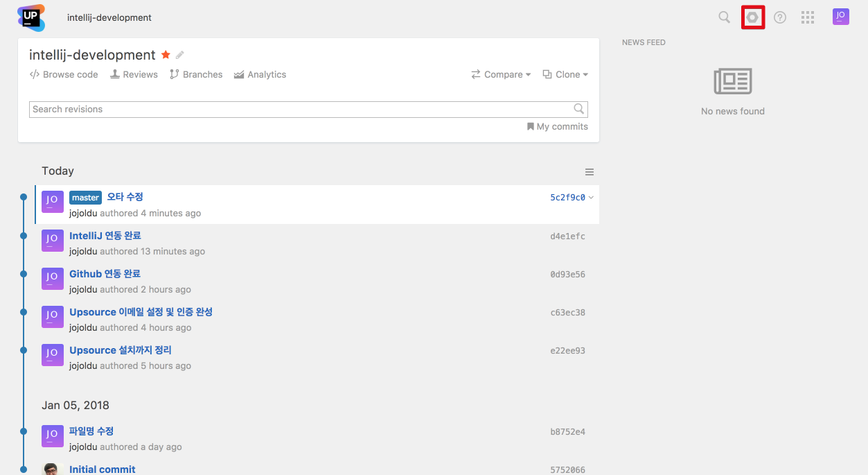Click the 'Today' date heading
Screen dimensions: 868x475
pos(57,171)
